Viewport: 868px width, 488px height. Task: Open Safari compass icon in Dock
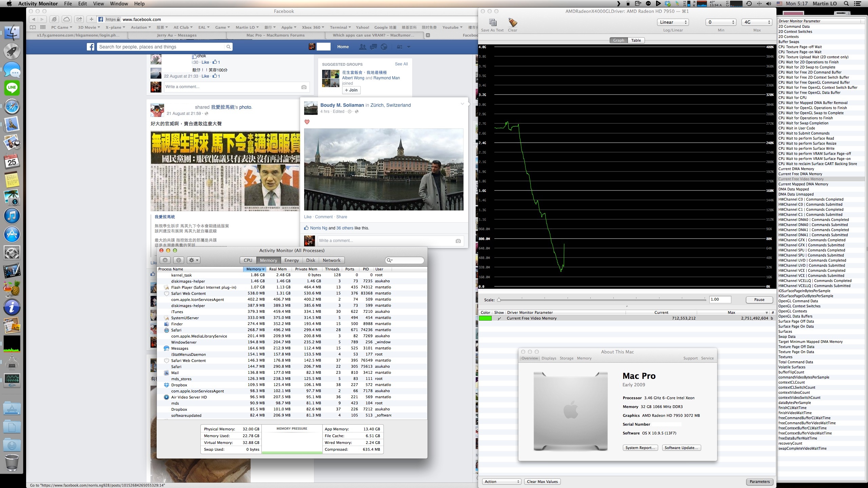pos(12,106)
